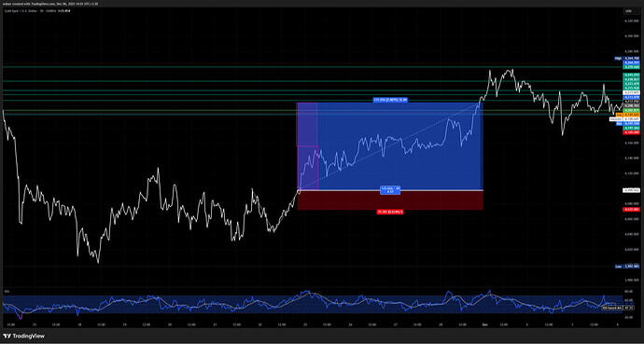Click the RSI-based MA value label
644x344 pixels.
618,307
